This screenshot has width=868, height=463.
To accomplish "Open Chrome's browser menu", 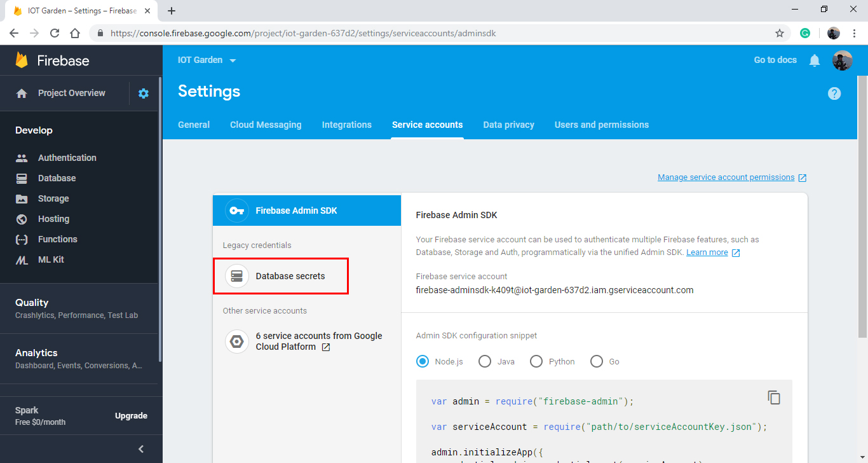I will point(853,32).
